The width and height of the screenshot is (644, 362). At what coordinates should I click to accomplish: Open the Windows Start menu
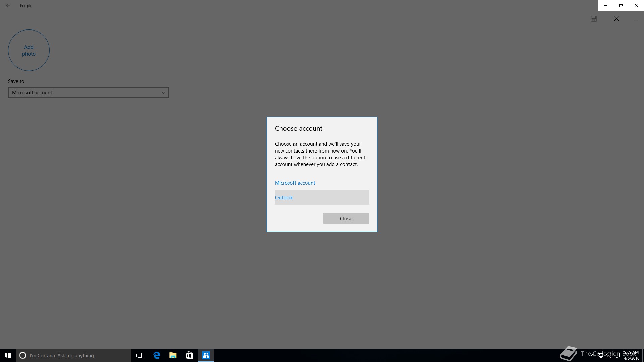8,355
